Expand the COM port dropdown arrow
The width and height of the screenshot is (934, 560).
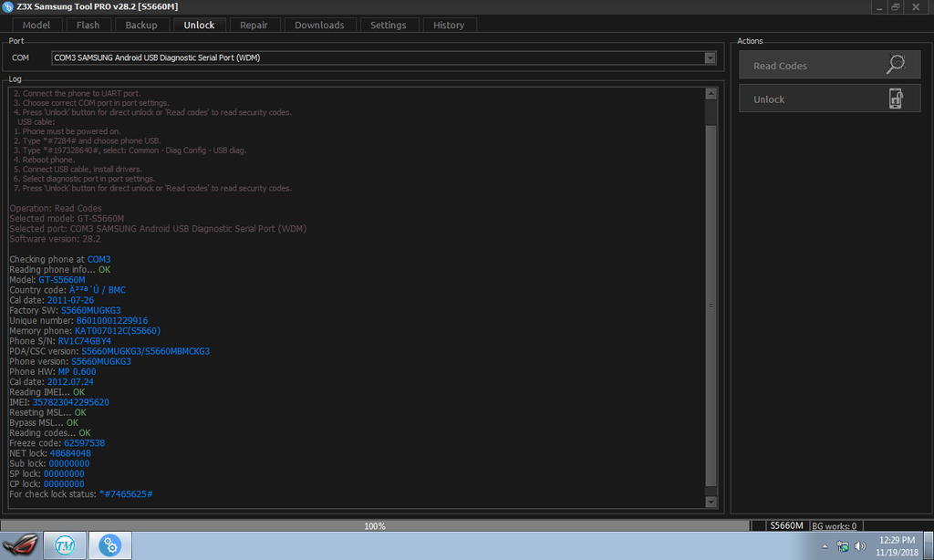tap(710, 57)
